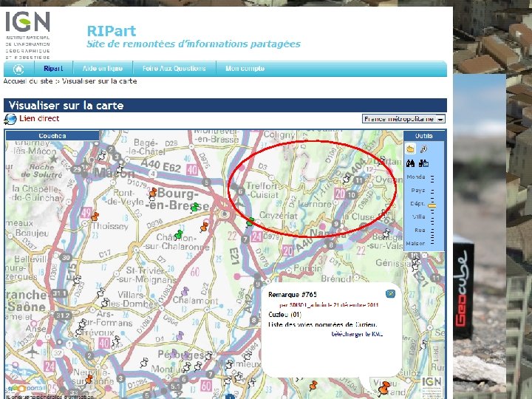Select the magnifier zoom tool in Outils

coord(423,149)
